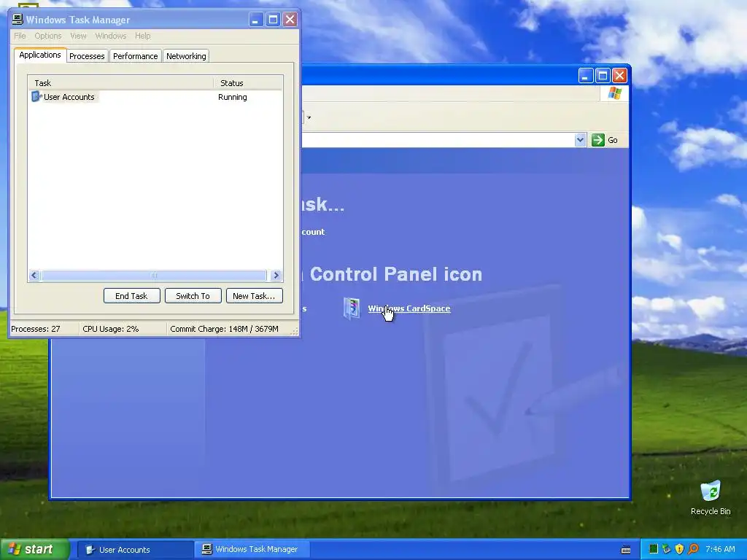Screen dimensions: 747x560
Task: Maximize the User Accounts window
Action: [603, 76]
